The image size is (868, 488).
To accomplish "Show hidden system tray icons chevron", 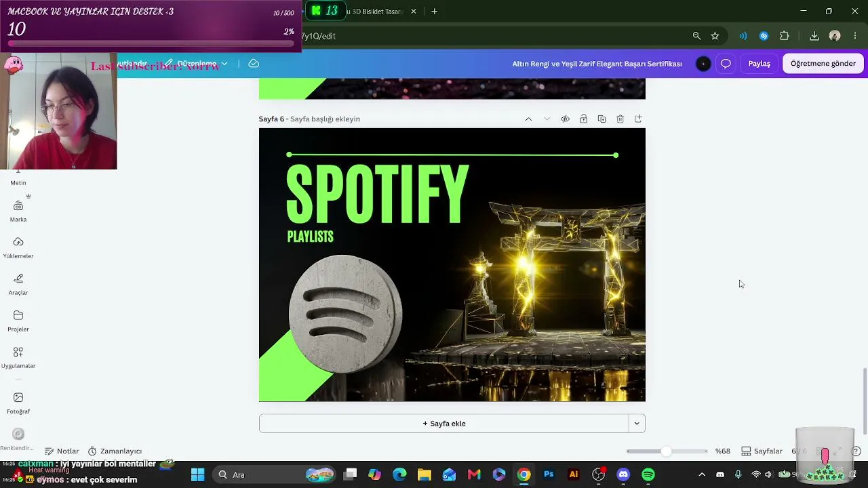I will pyautogui.click(x=702, y=475).
